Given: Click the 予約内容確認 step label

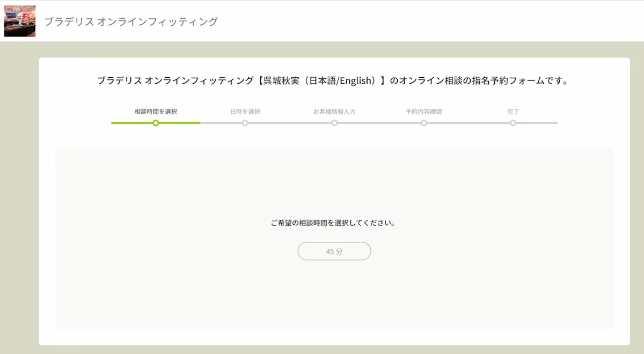Looking at the screenshot, I should click(x=424, y=112).
